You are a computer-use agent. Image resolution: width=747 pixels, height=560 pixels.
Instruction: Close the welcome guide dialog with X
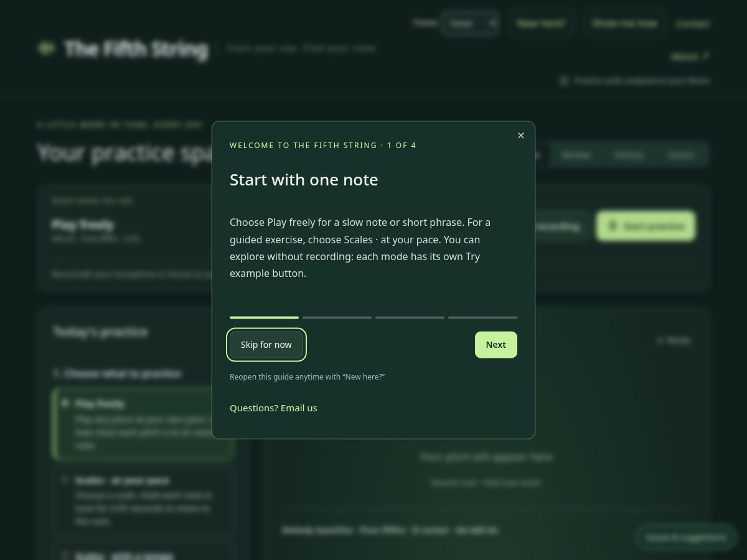(521, 136)
